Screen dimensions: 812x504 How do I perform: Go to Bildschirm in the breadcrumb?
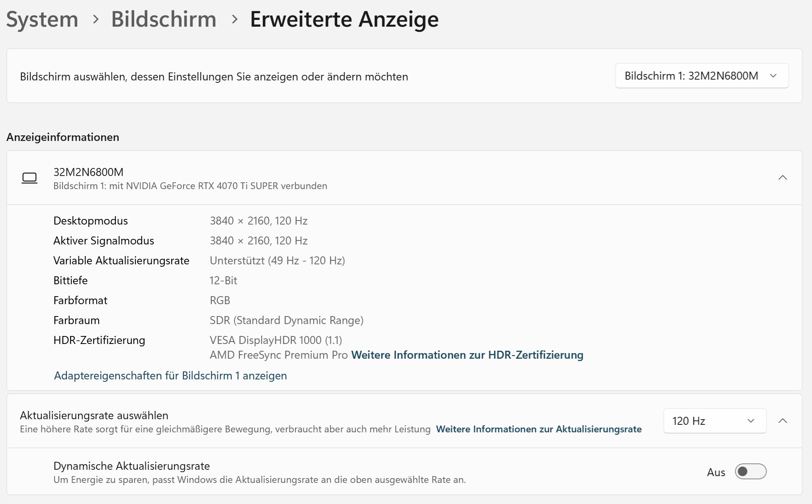pyautogui.click(x=164, y=19)
